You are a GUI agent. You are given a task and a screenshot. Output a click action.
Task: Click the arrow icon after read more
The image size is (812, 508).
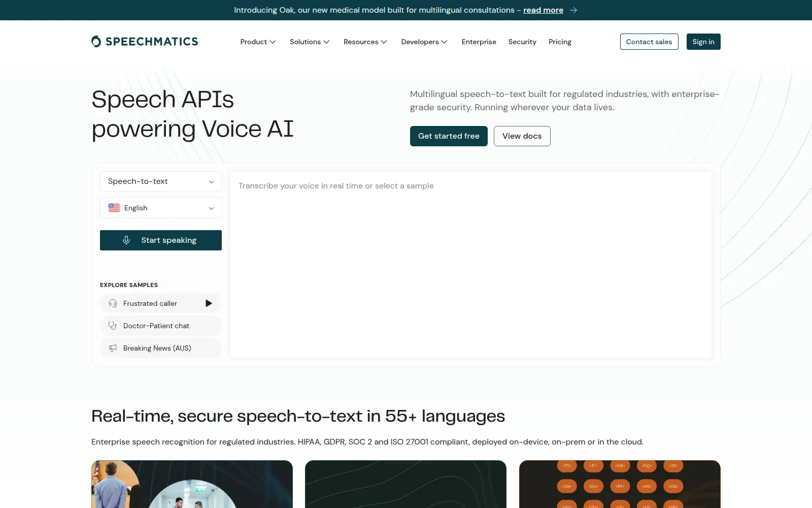[x=573, y=10]
